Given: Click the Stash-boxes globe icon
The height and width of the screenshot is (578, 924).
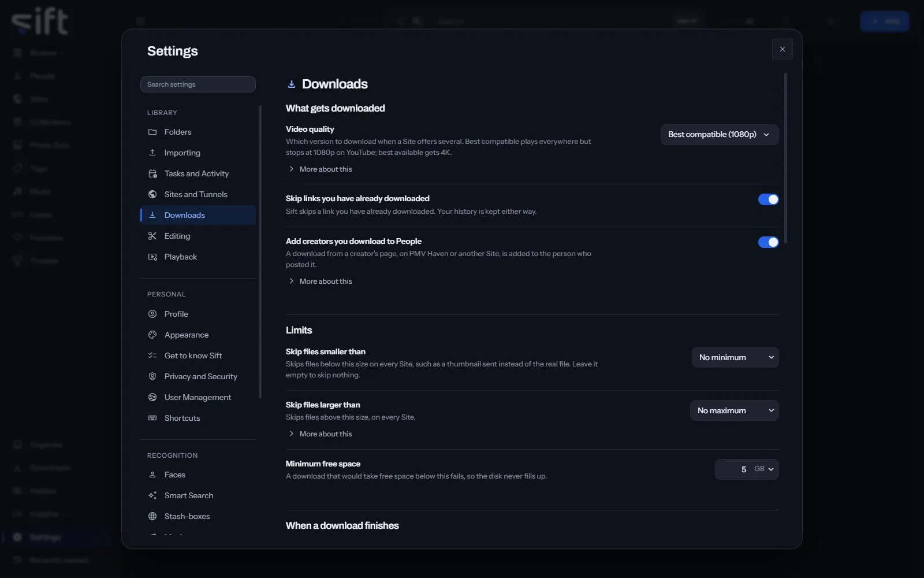Looking at the screenshot, I should (152, 516).
